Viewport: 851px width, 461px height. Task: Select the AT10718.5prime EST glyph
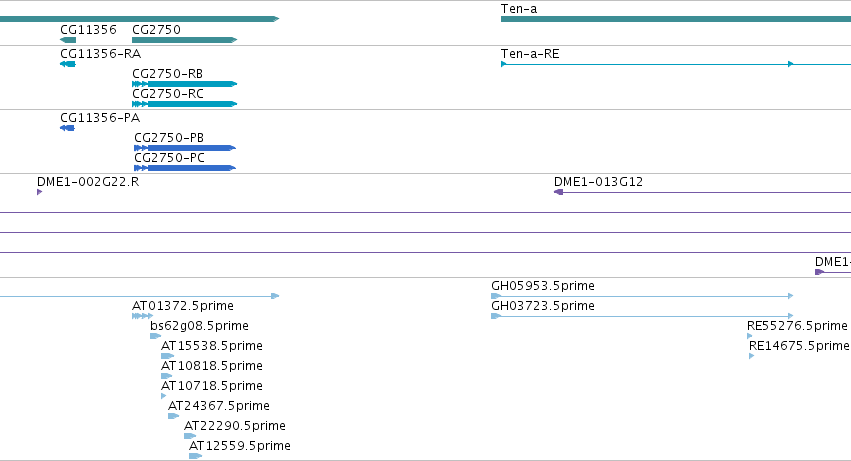tap(163, 396)
